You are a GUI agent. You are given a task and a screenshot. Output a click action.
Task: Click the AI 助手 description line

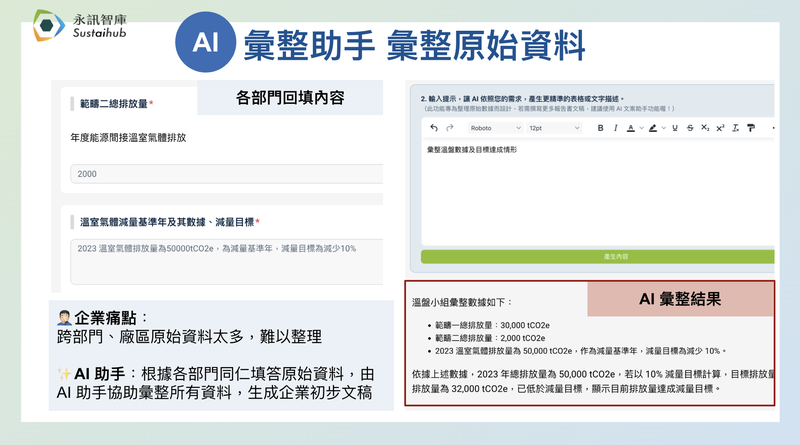pos(215,383)
